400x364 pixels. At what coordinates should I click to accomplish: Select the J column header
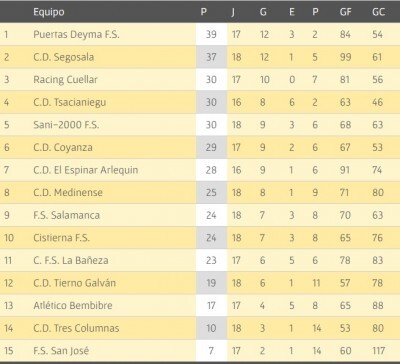point(233,12)
